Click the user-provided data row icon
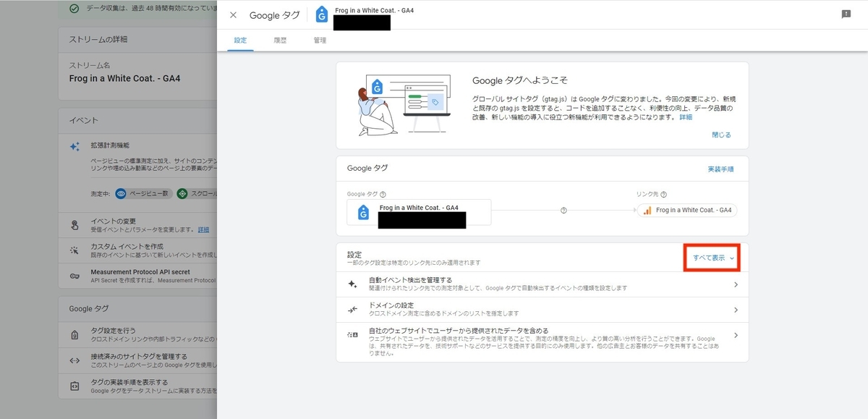 352,335
